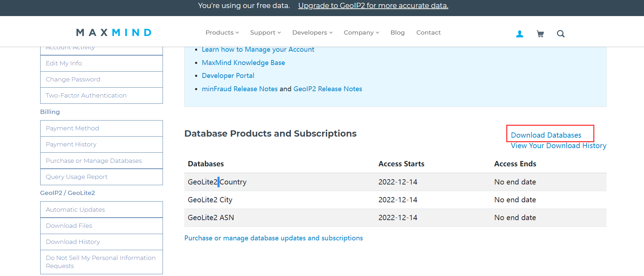Select Download Files in sidebar

pos(69,226)
